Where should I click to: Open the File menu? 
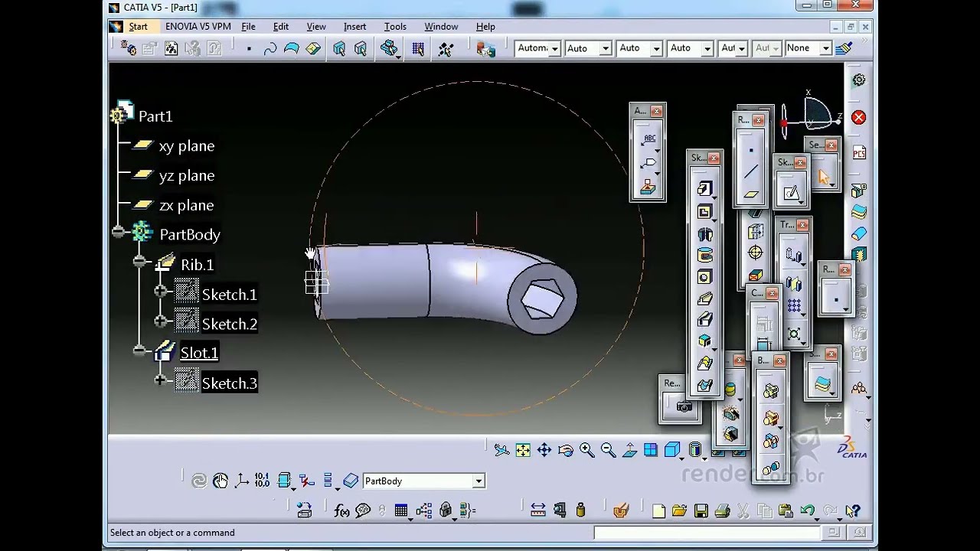coord(248,26)
